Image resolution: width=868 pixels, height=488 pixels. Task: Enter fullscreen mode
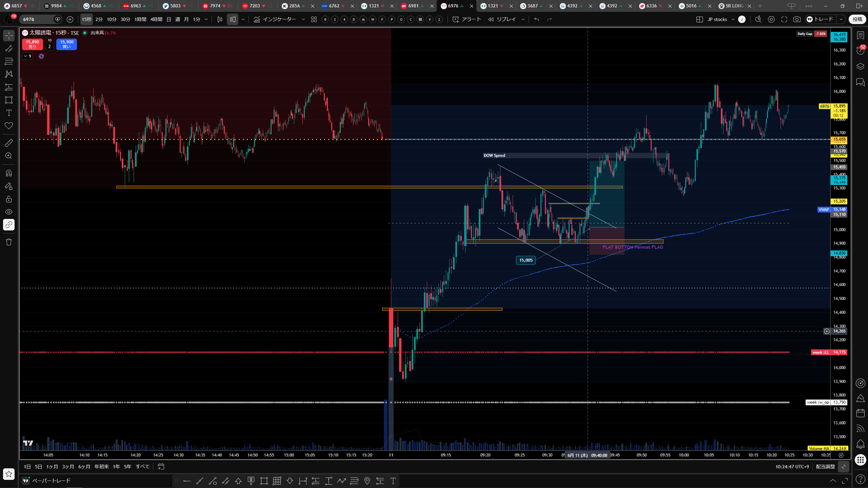click(784, 19)
